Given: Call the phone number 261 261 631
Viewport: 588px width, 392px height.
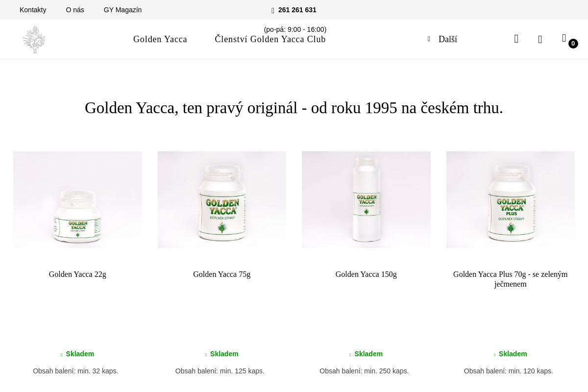Looking at the screenshot, I should coord(297,10).
